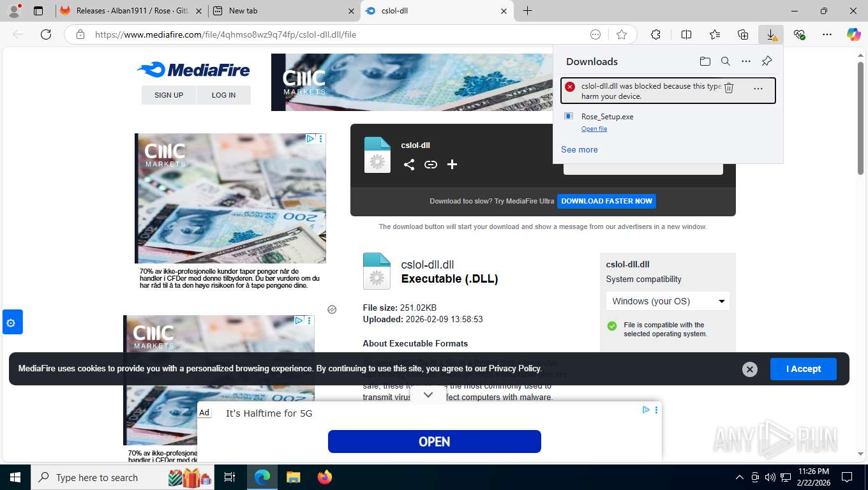Open more options in Downloads panel header

pyautogui.click(x=745, y=61)
